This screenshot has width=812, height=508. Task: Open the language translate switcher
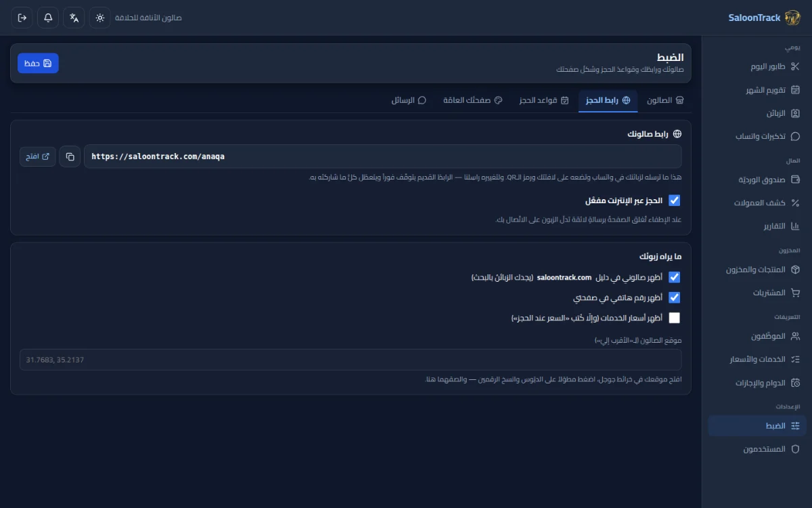[x=74, y=18]
